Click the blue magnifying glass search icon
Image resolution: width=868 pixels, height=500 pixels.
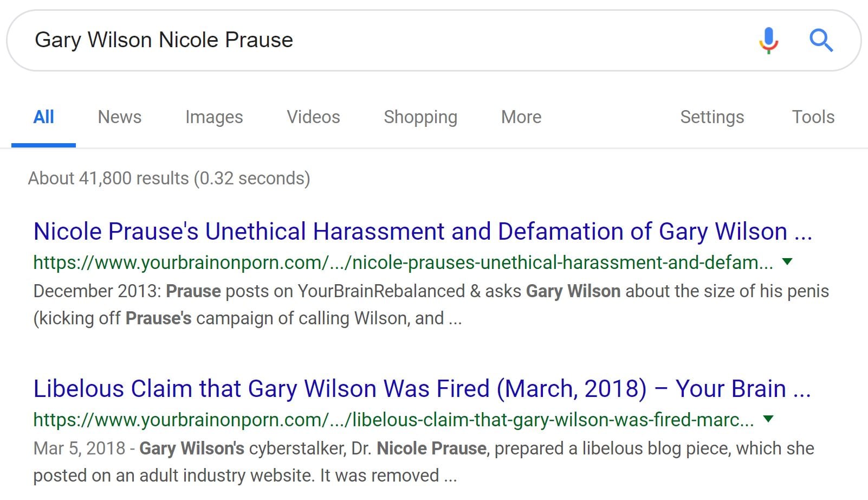[x=821, y=40]
